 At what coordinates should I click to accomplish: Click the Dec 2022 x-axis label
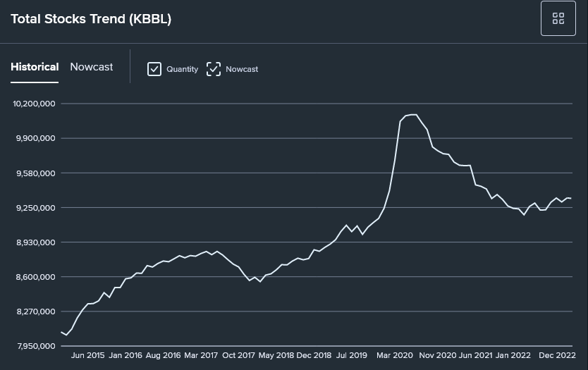(557, 355)
